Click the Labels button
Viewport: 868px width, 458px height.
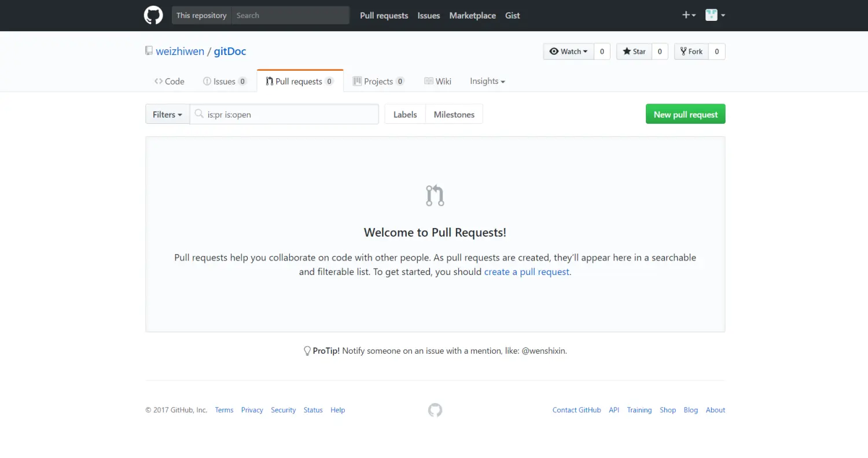[x=405, y=114]
